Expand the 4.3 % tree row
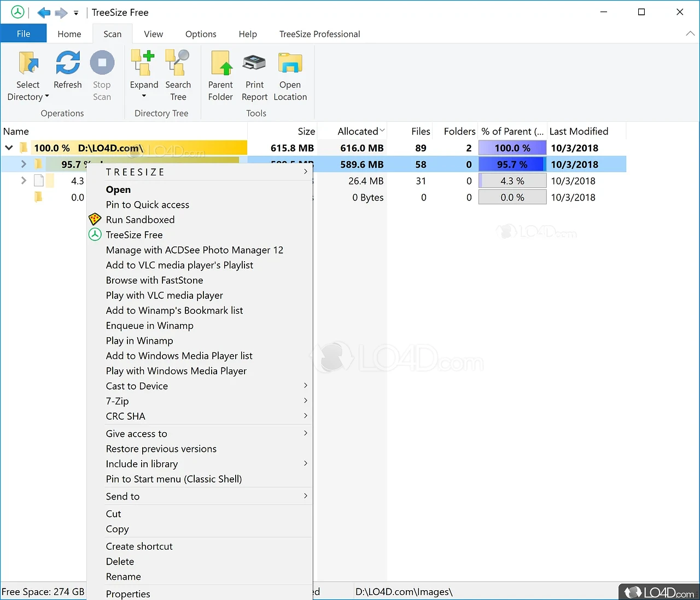The width and height of the screenshot is (700, 600). tap(24, 180)
